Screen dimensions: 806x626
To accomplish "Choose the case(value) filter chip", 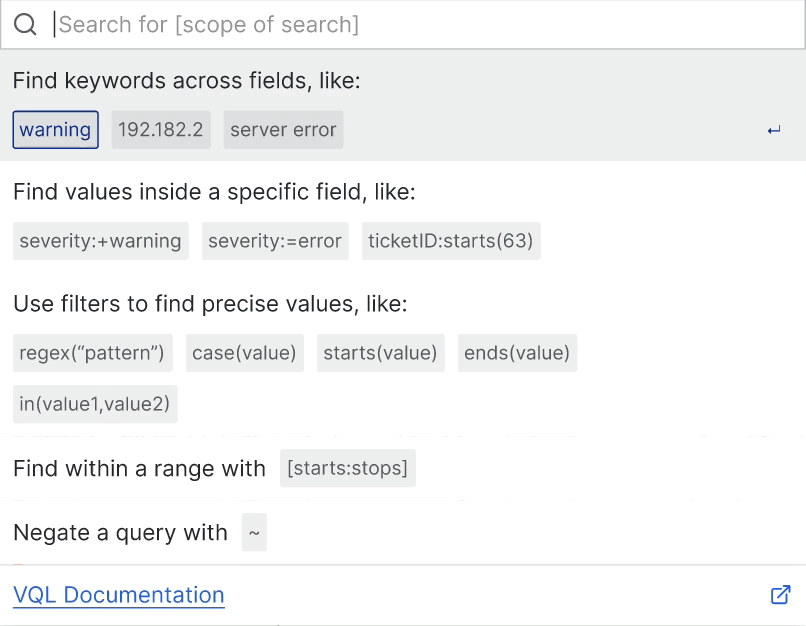I will 245,353.
